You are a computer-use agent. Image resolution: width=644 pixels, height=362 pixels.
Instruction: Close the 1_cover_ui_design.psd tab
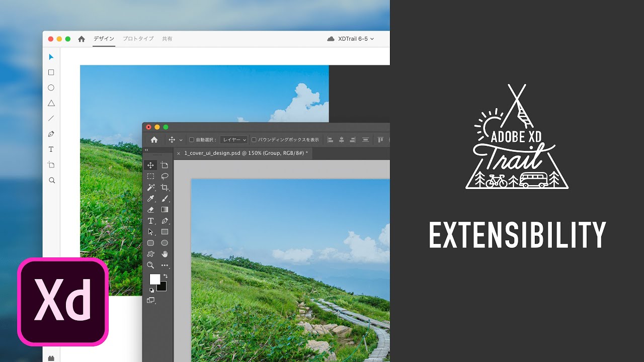(179, 153)
